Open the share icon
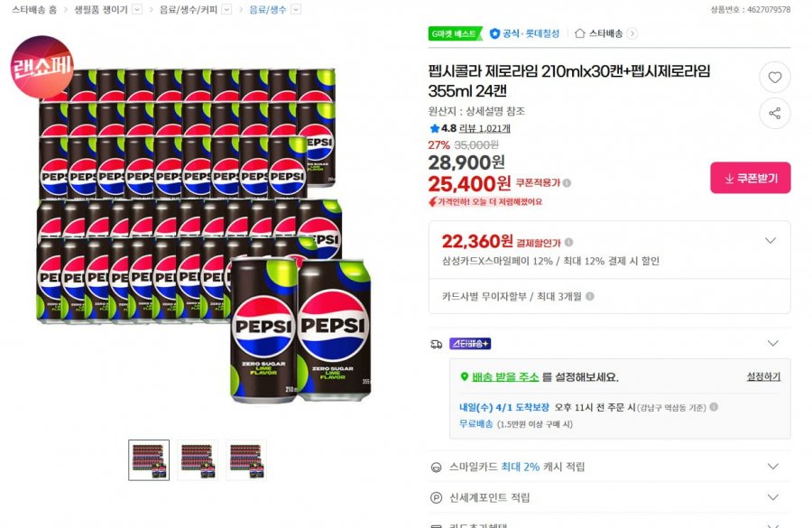The image size is (812, 528). pyautogui.click(x=775, y=114)
